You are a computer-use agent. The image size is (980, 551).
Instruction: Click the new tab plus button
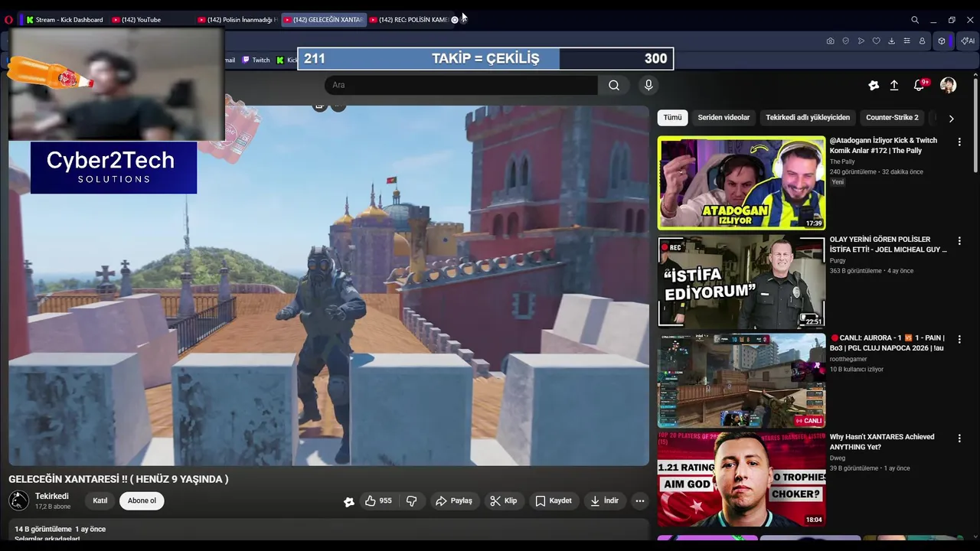pyautogui.click(x=463, y=20)
